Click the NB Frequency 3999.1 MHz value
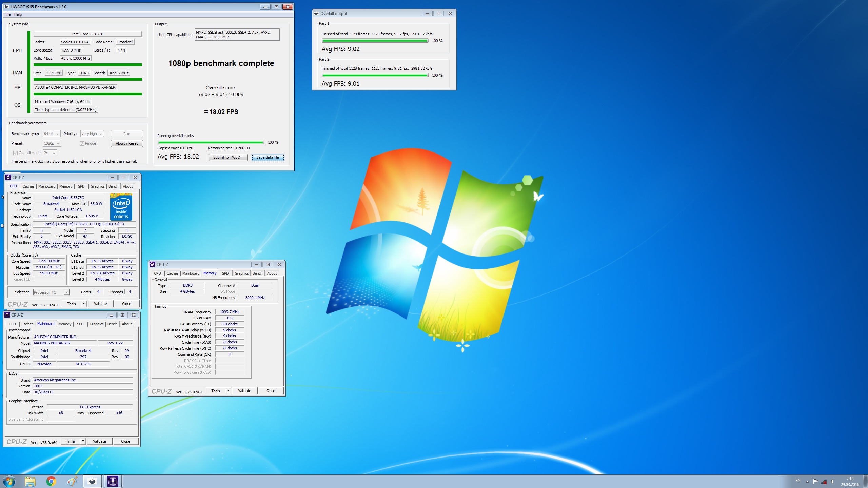Screen dimensions: 868x488 click(255, 298)
